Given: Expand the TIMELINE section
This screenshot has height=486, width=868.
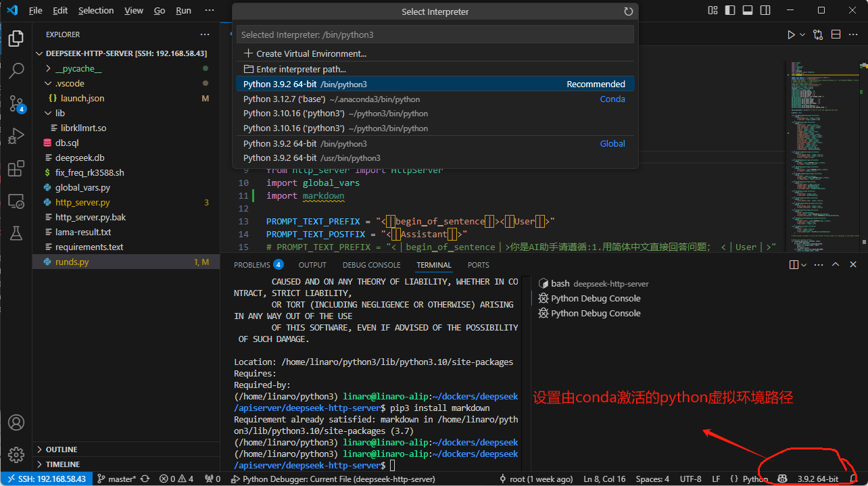Looking at the screenshot, I should pos(126,464).
